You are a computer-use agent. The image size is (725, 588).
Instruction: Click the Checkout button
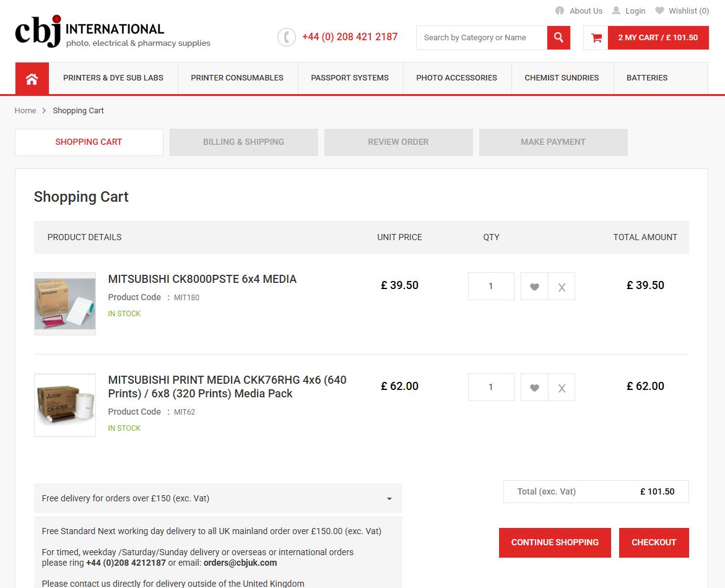coord(654,542)
